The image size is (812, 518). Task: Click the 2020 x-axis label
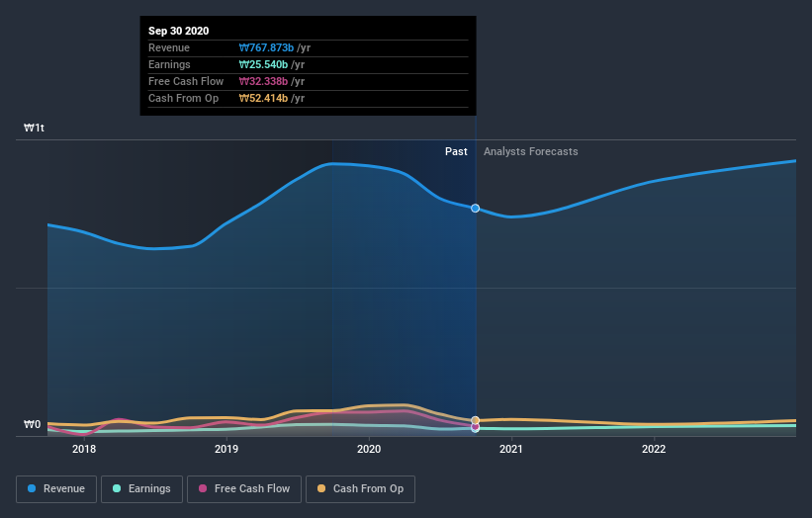[x=369, y=449]
